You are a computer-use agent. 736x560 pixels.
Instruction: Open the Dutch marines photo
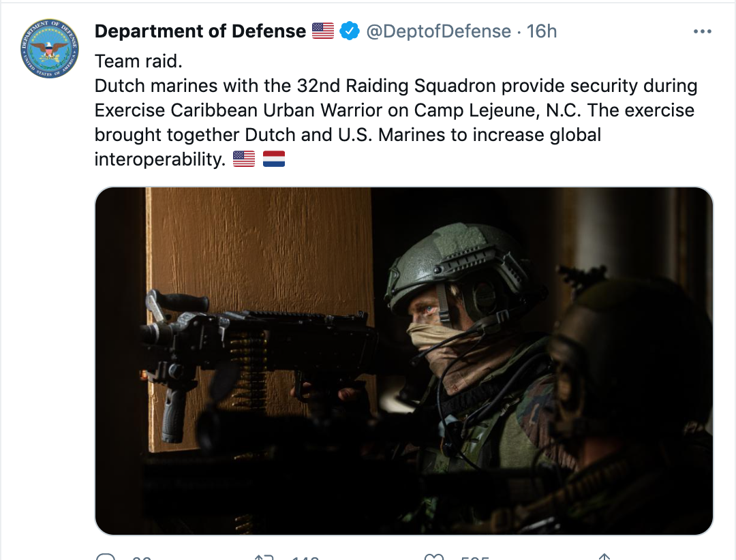(403, 360)
